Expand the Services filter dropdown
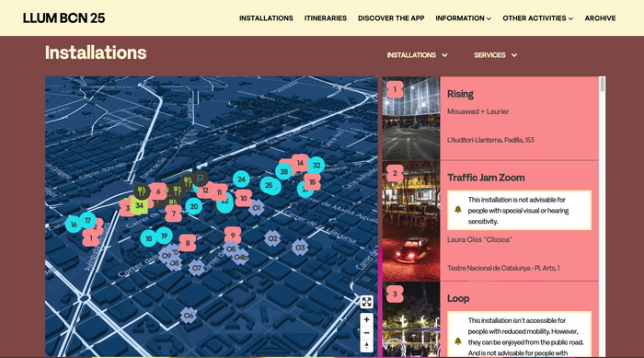Image resolution: width=644 pixels, height=358 pixels. click(495, 55)
